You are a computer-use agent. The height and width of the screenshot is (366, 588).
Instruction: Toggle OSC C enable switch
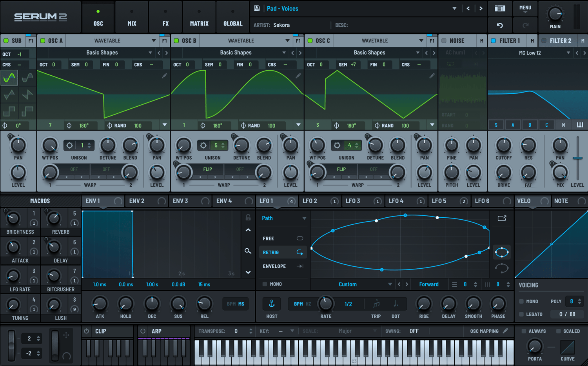[310, 40]
